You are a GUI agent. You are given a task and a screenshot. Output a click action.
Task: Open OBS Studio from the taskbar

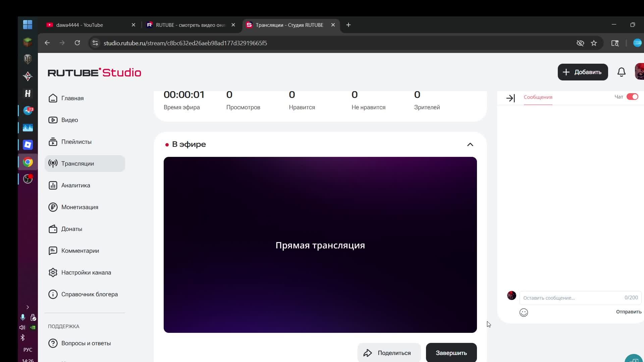[x=28, y=179]
